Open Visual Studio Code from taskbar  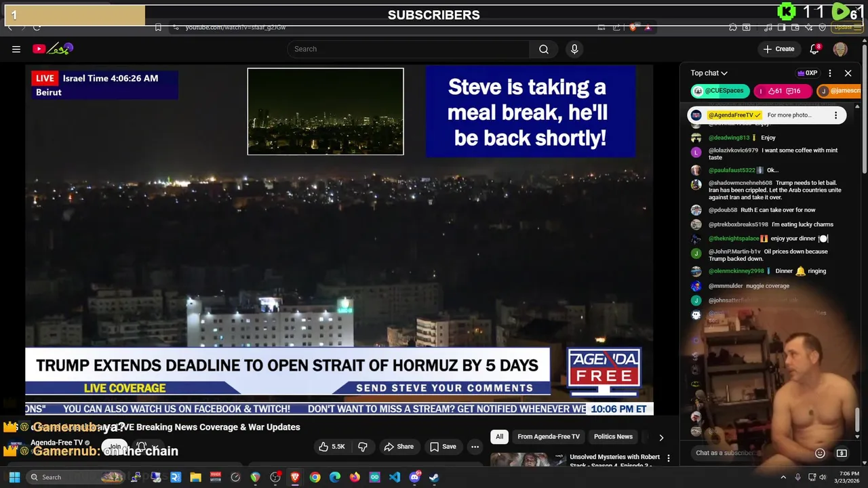[395, 477]
